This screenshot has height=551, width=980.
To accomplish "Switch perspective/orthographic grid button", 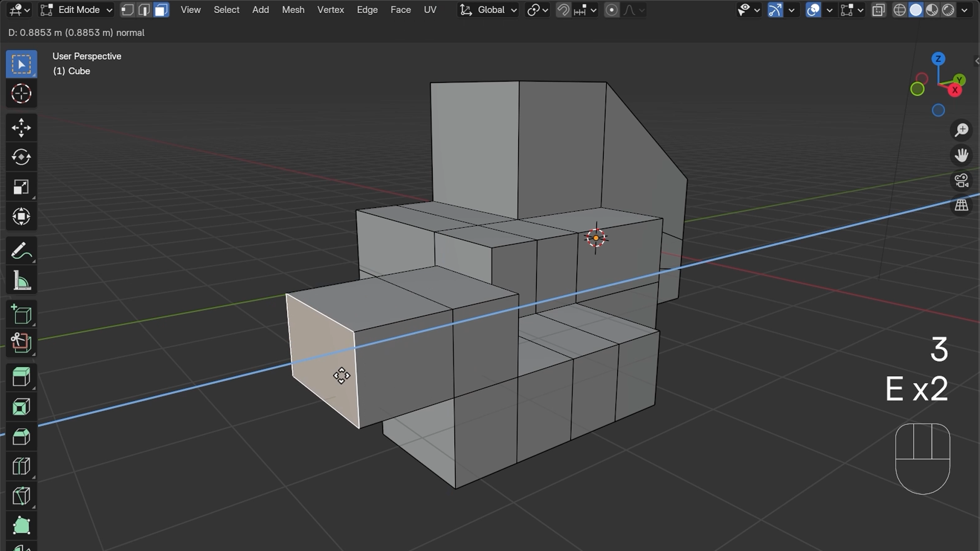I will [x=962, y=205].
